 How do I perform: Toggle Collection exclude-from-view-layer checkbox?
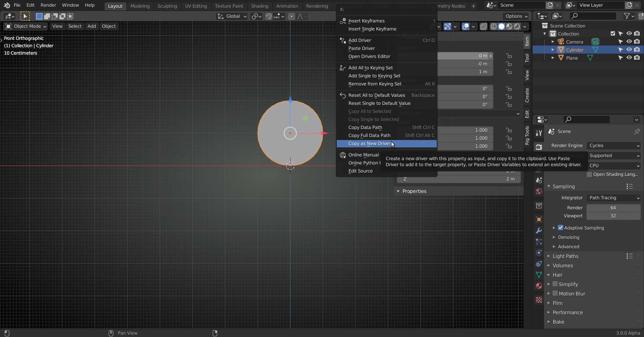[613, 33]
